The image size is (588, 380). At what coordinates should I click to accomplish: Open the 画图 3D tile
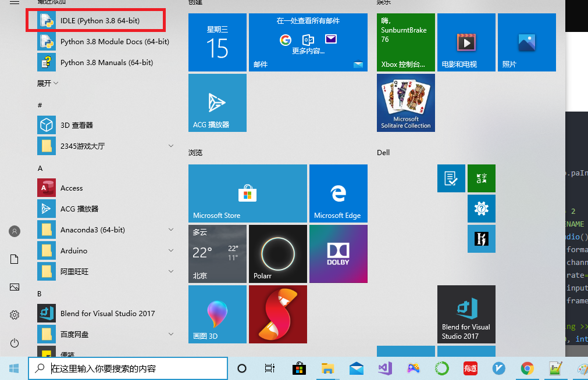[218, 314]
